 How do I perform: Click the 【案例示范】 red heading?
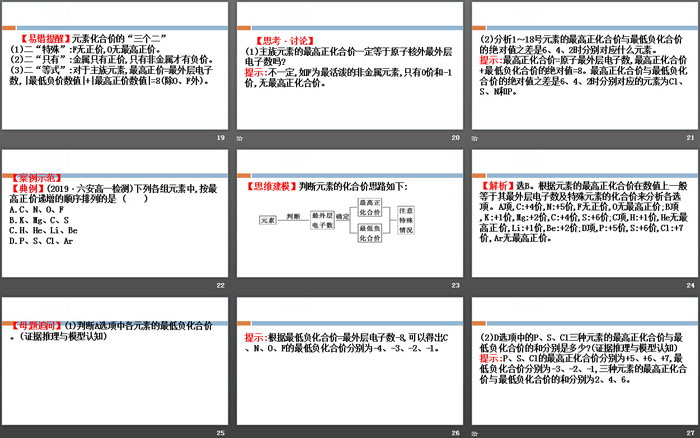35,178
